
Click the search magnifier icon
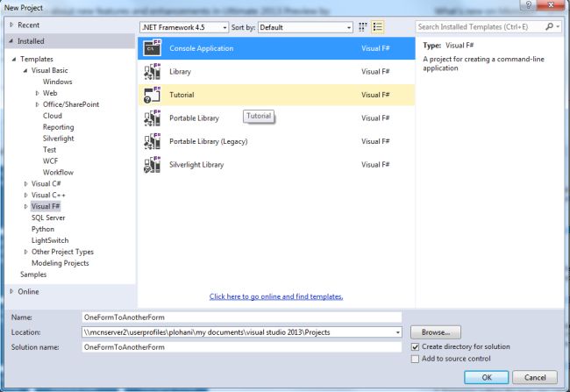pyautogui.click(x=549, y=26)
